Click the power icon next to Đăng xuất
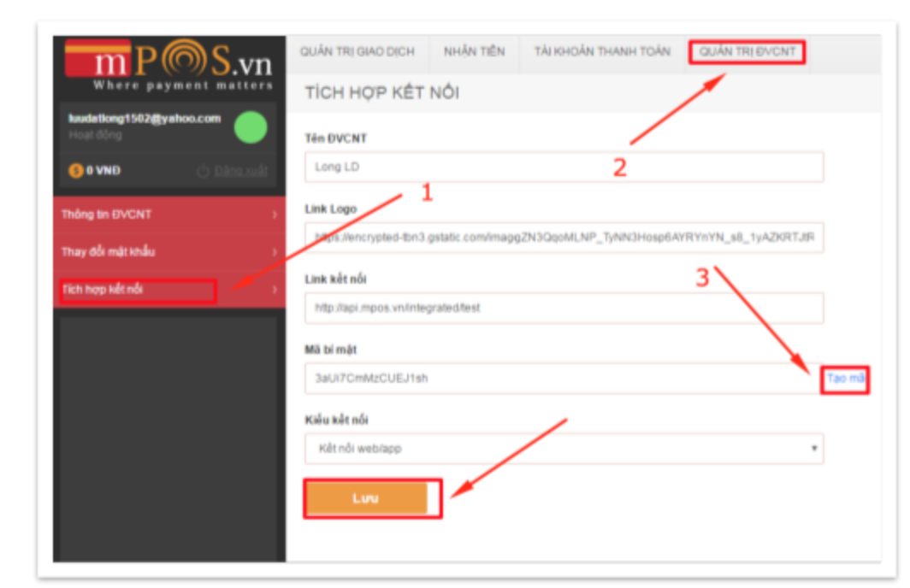Viewport: 910px width, 588px height. tap(204, 171)
